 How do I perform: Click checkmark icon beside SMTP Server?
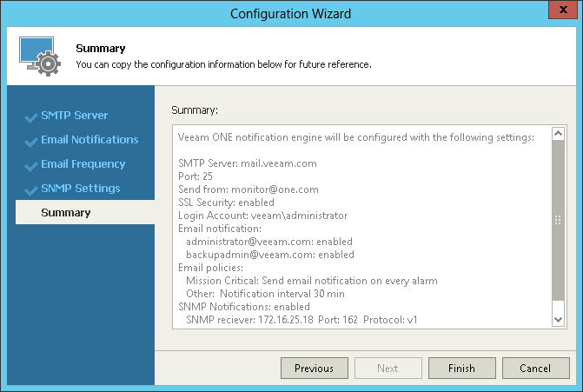pyautogui.click(x=32, y=116)
